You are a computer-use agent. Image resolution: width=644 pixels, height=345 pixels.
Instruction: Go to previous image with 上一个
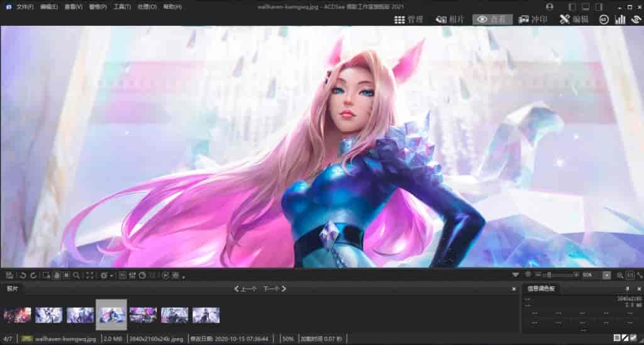coord(245,288)
